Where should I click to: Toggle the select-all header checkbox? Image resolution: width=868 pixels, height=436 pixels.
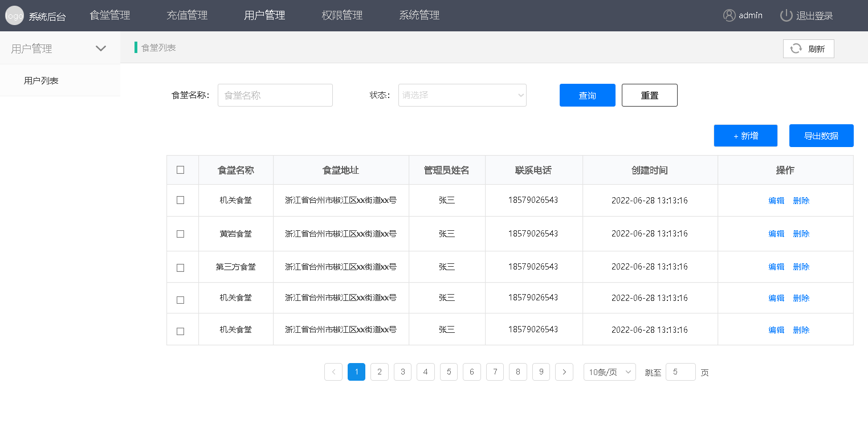(181, 170)
